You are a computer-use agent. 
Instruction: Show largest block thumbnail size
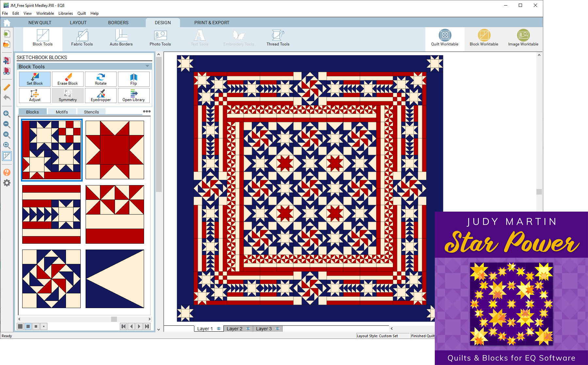tap(20, 326)
